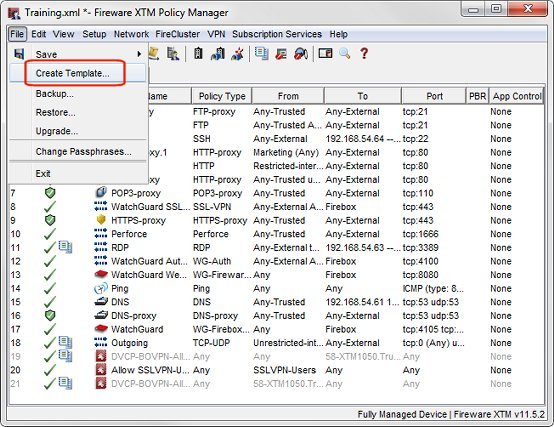
Task: Click the TCP-UDP policy type cell
Action: 211,343
